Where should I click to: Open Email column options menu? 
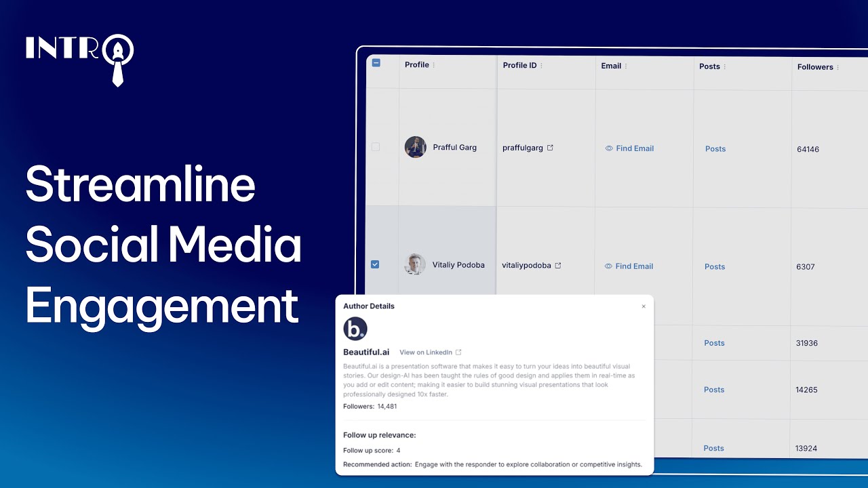pos(626,66)
